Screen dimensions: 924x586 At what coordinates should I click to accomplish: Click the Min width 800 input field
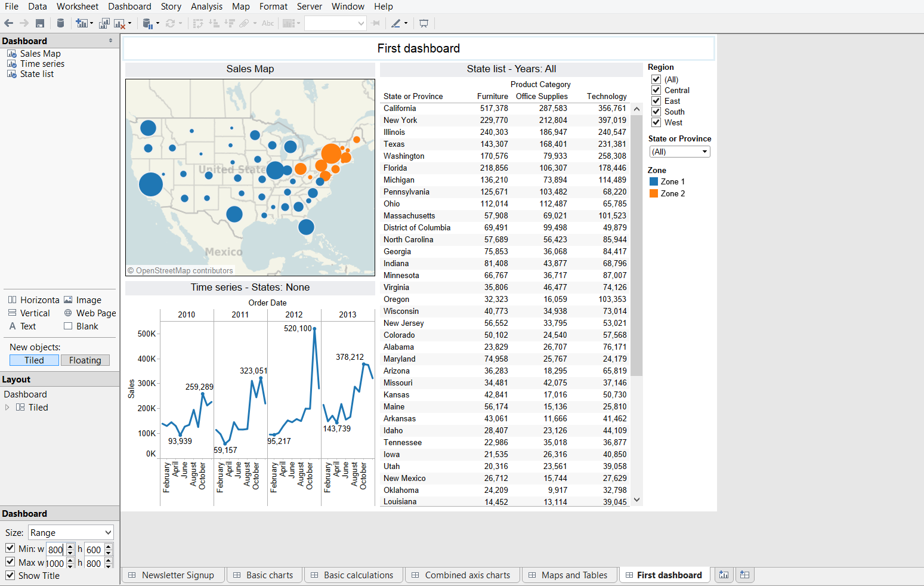click(x=55, y=550)
